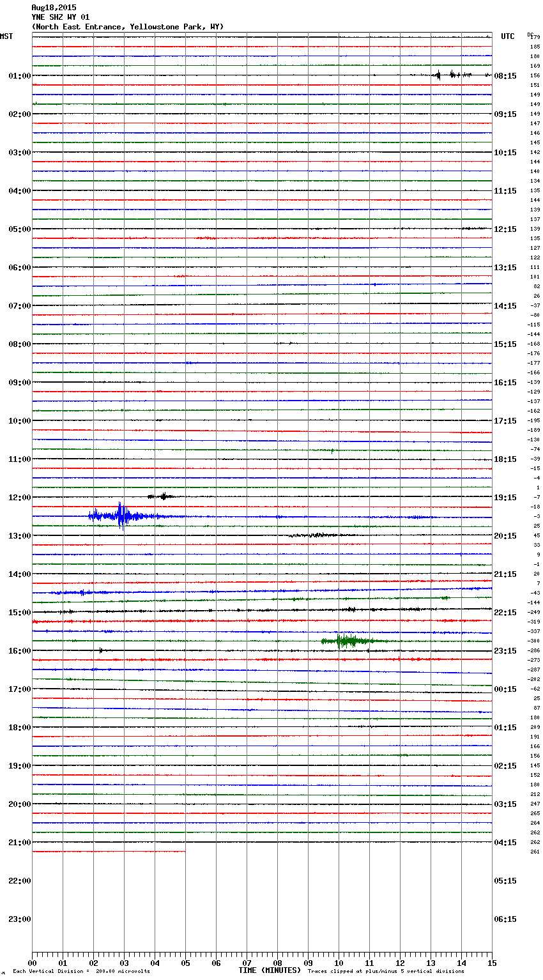Select the 04:15 UTC time label
Viewport: 543px width, 980px height.
[x=505, y=843]
